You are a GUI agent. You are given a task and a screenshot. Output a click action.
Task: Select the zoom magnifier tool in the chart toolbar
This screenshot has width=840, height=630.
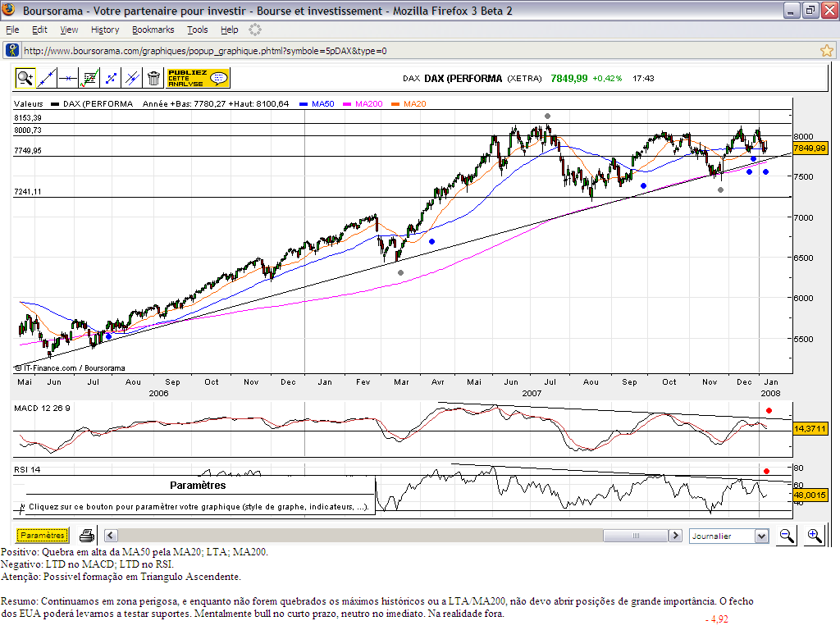[x=25, y=78]
